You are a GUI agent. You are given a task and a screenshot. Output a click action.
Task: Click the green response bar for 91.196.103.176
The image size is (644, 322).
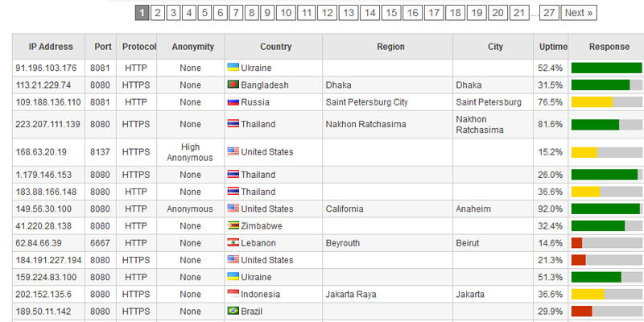coord(606,68)
